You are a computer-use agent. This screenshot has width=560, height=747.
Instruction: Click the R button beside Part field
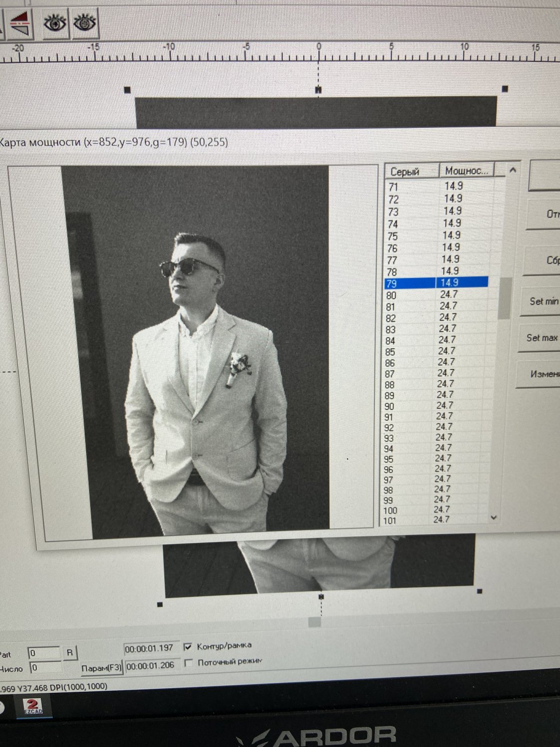(x=69, y=652)
